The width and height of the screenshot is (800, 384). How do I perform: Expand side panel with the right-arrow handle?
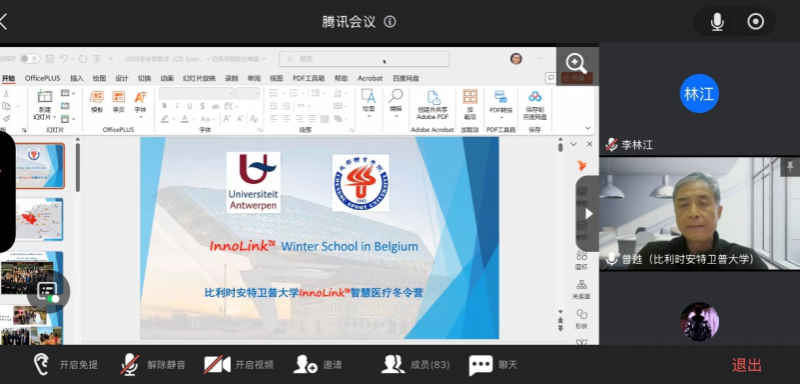coord(588,213)
